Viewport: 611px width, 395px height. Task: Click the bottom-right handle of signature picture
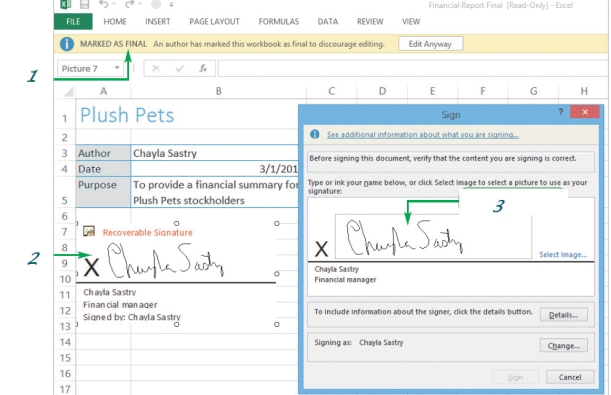[277, 324]
